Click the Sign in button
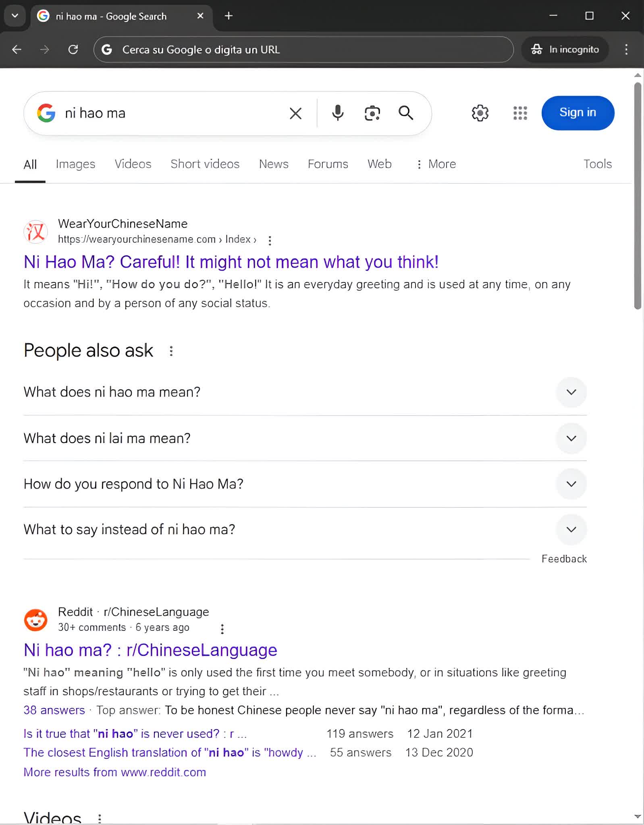 click(578, 113)
